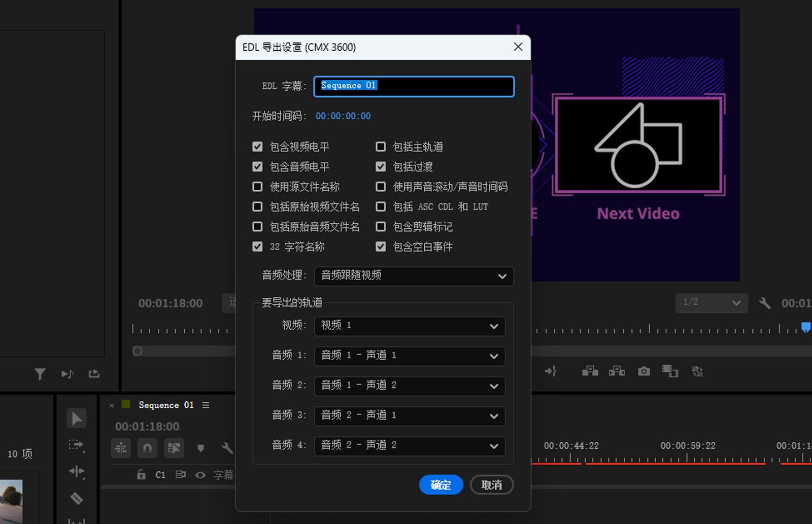Open the 音频处理 dropdown
812x524 pixels.
point(413,276)
